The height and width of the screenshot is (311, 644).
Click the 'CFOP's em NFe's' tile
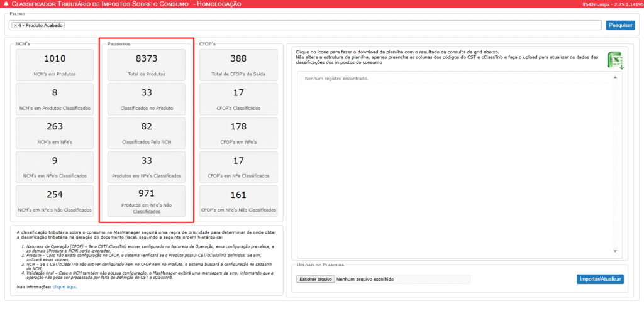click(238, 133)
